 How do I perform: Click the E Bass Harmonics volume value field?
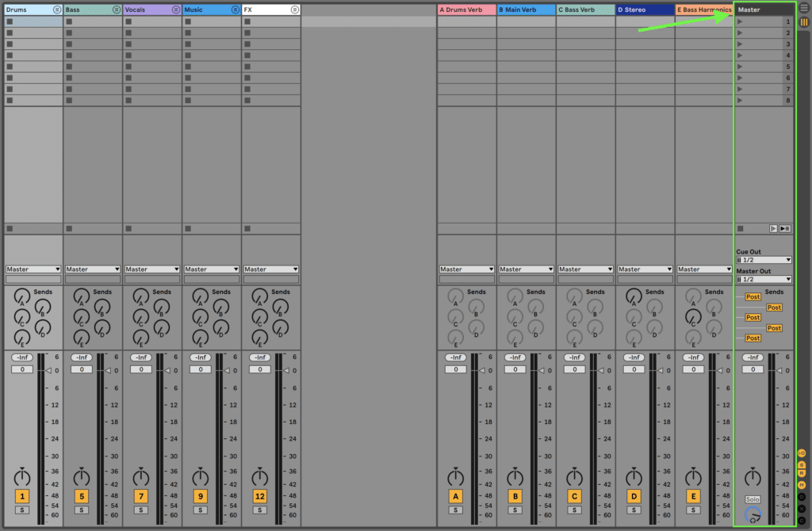(693, 369)
